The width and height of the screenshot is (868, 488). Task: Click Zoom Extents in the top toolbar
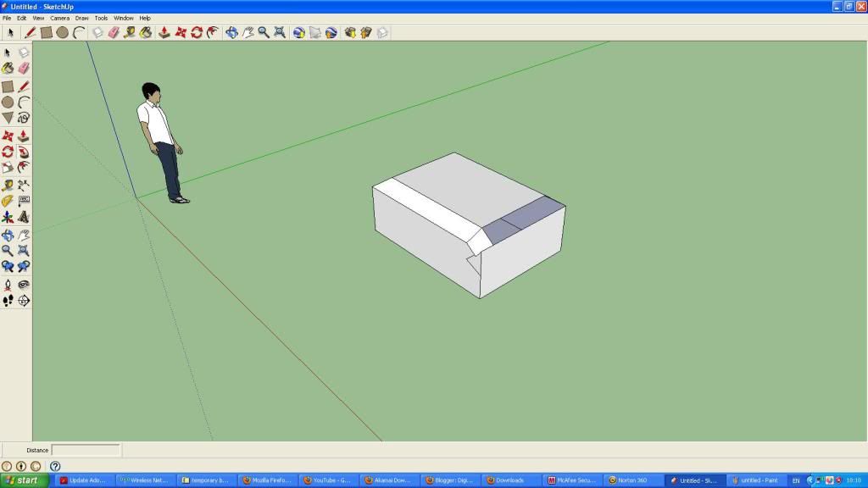click(279, 32)
